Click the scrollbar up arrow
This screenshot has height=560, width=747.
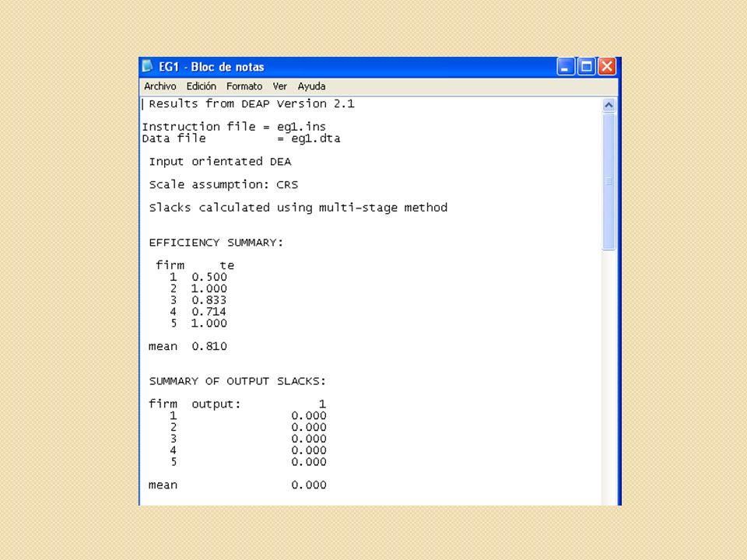608,105
